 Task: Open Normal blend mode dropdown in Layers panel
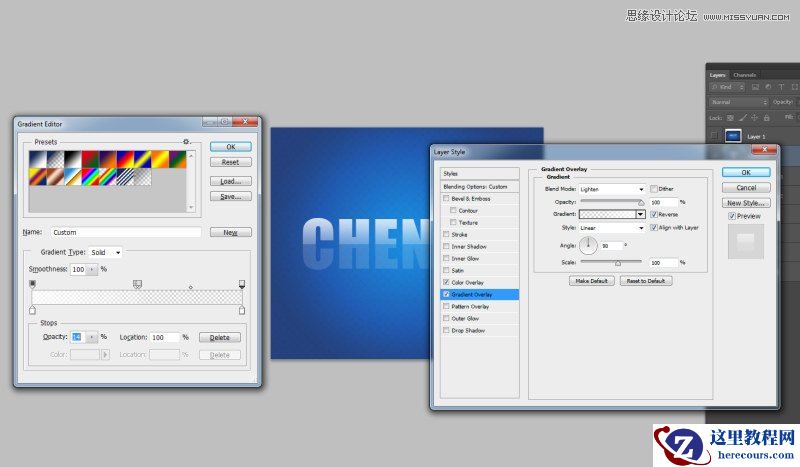[738, 102]
